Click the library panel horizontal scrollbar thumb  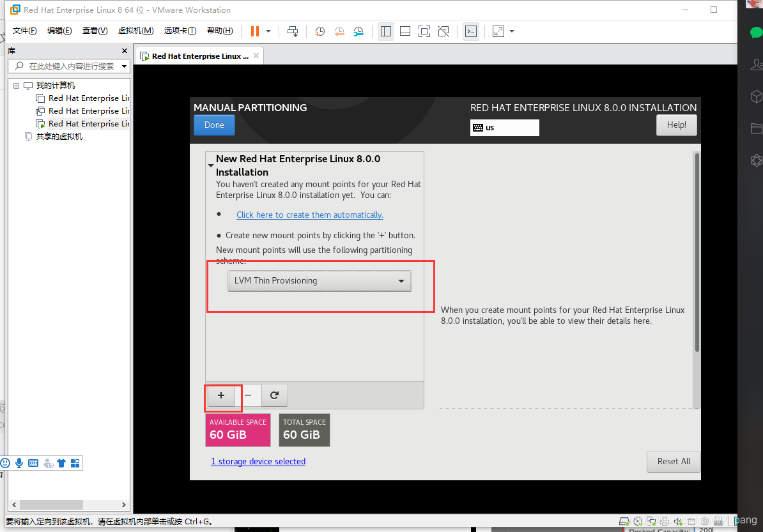[51, 505]
